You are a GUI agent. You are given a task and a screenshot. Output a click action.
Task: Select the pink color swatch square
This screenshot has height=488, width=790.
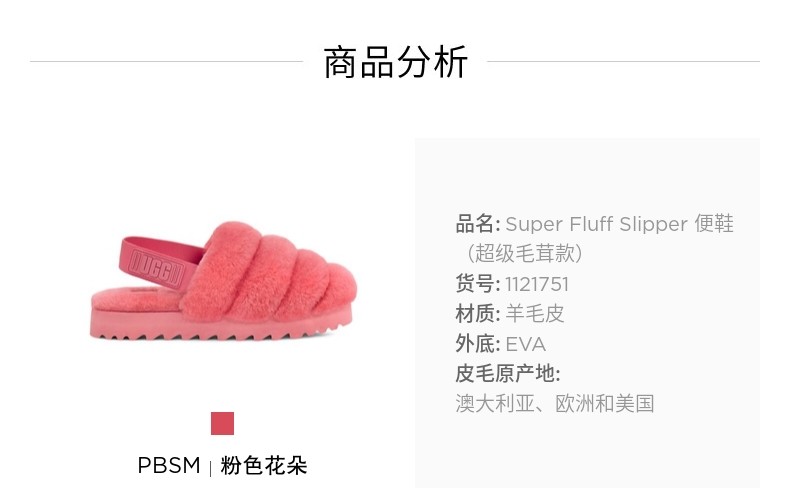pyautogui.click(x=222, y=423)
